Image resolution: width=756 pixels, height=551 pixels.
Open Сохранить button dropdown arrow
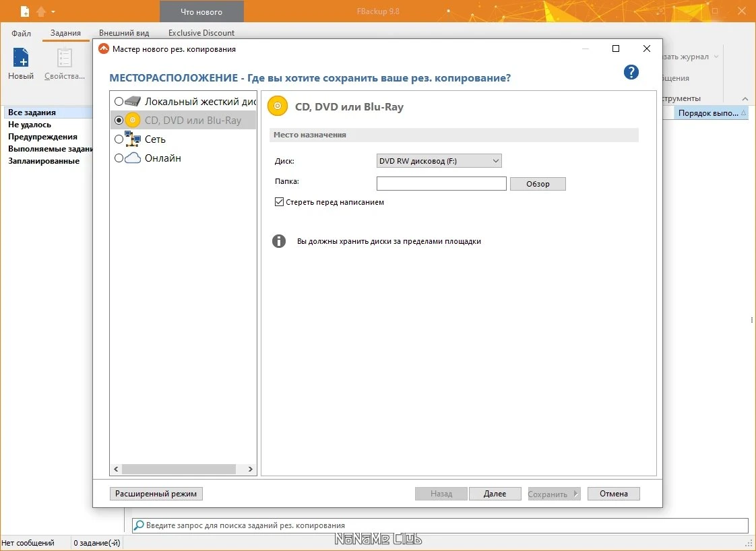click(575, 494)
